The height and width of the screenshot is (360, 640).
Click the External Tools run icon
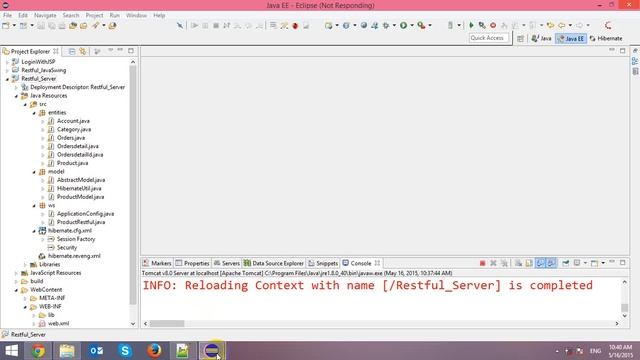[421, 25]
